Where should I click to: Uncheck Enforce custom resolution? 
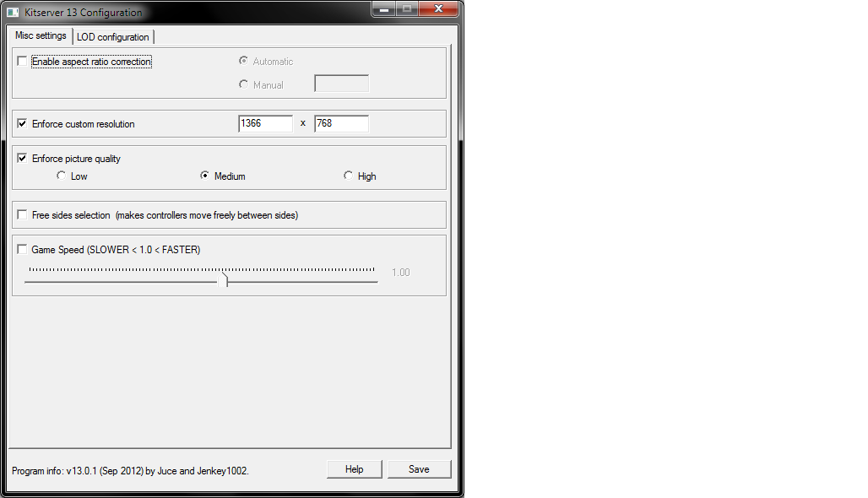pyautogui.click(x=22, y=123)
